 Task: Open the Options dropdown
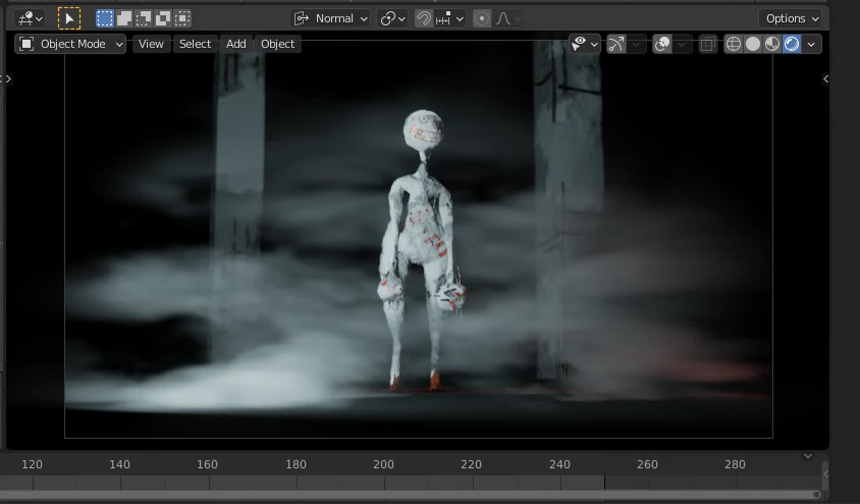(790, 18)
